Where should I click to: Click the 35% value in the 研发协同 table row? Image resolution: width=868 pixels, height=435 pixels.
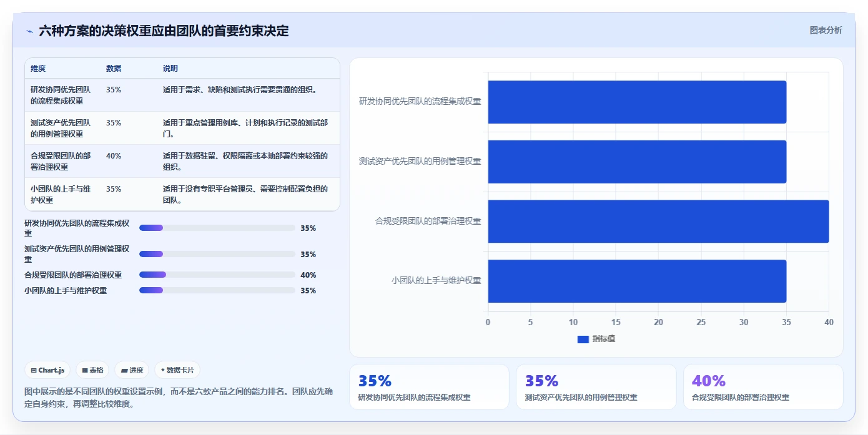click(x=114, y=90)
